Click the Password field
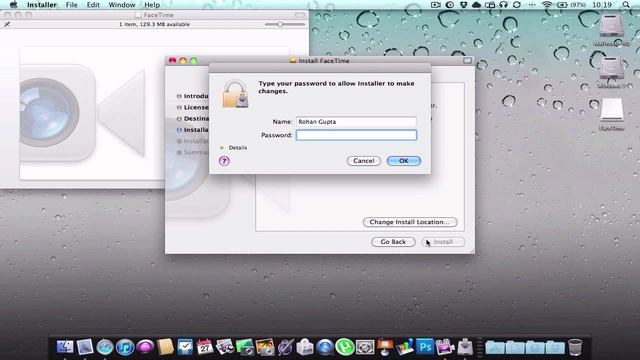 click(x=356, y=135)
